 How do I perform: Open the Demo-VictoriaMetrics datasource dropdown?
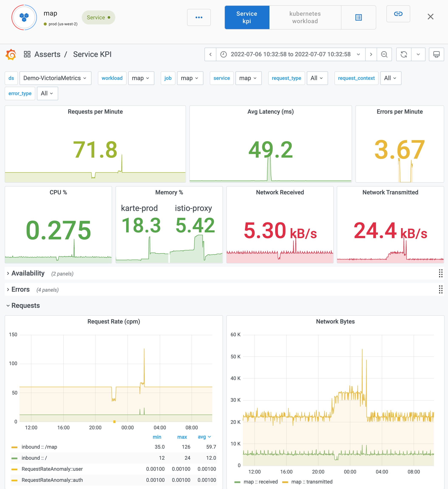[55, 78]
